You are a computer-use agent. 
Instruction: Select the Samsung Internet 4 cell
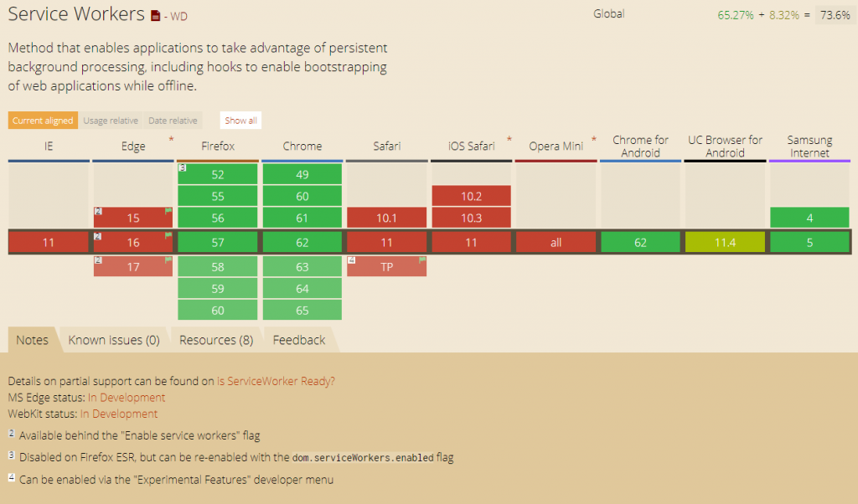pos(810,218)
